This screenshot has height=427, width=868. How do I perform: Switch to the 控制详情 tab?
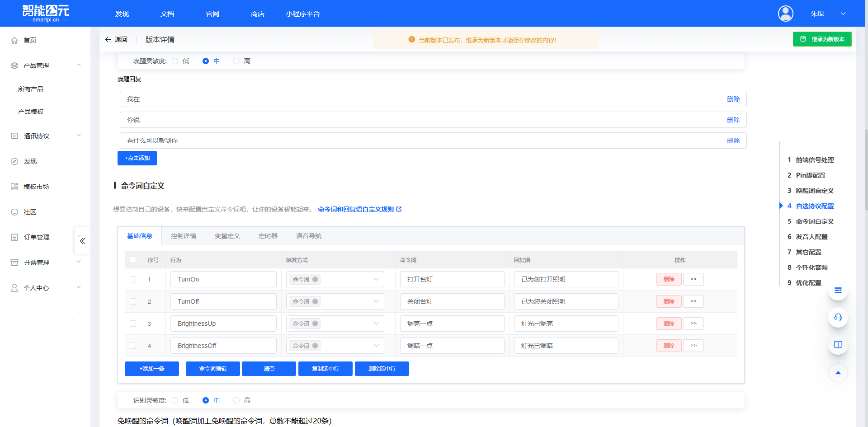[183, 236]
